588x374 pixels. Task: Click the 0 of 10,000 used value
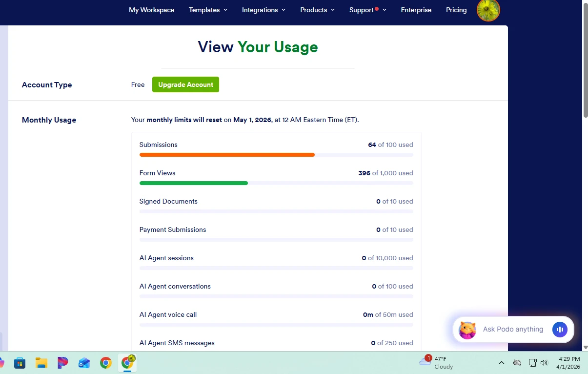click(387, 258)
